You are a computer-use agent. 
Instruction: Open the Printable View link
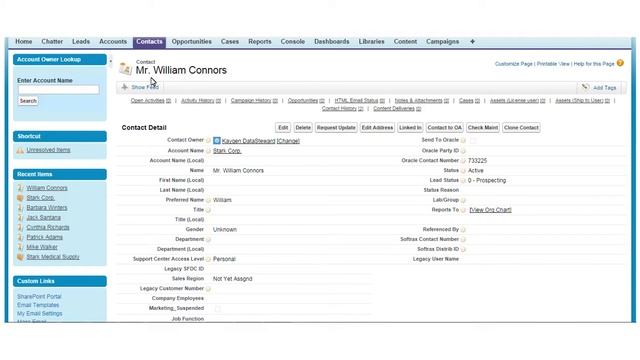[x=553, y=64]
